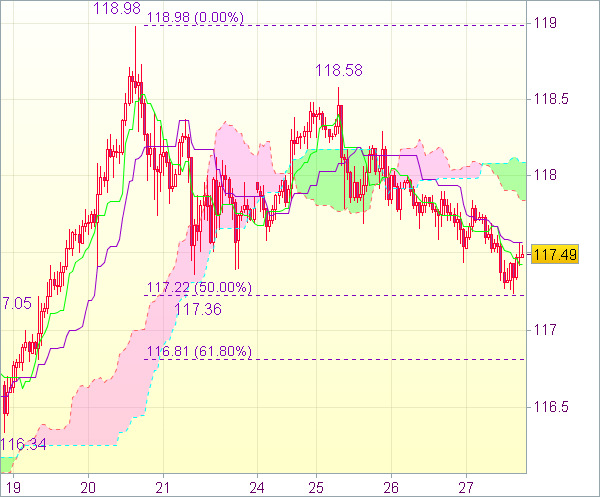Select the 118.98 (0.00%) Fibonacci level label
Screen dimensions: 600x497
point(196,17)
